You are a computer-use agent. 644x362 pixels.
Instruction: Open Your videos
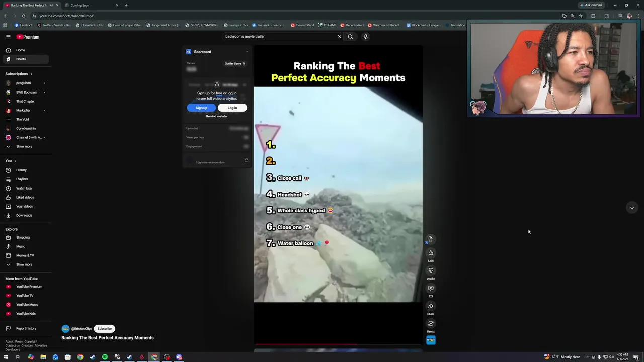tap(25, 207)
